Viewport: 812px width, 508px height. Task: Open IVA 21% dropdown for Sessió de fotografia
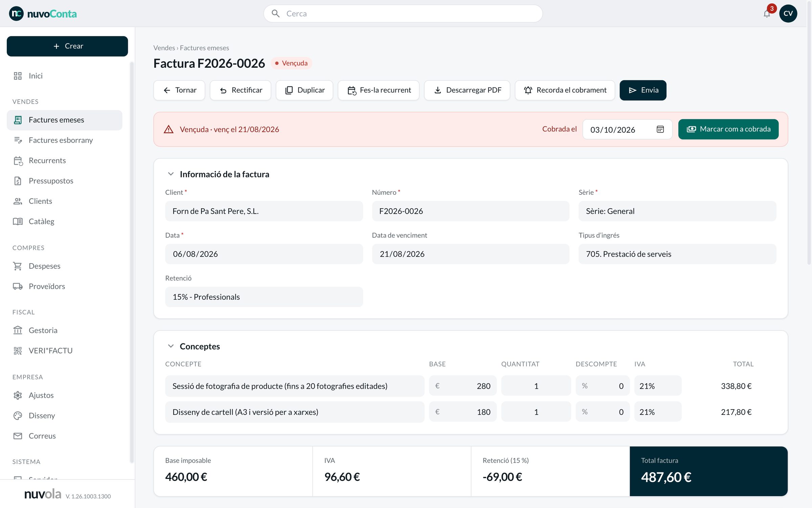658,386
